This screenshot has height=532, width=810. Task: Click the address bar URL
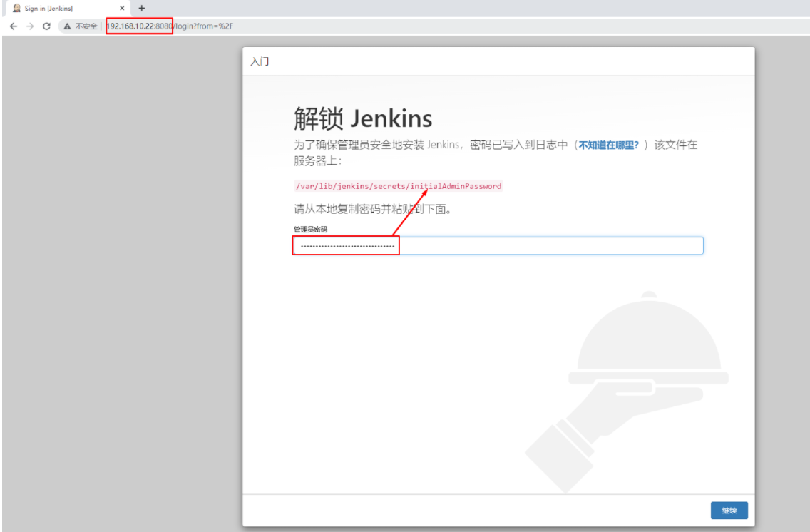tap(170, 26)
